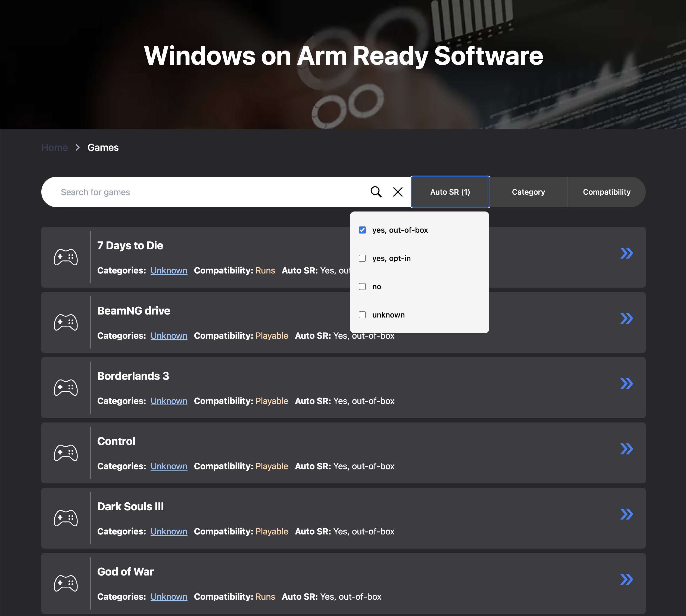Open Unknown category link for BeamNG drive
Screen dimensions: 686x616
(169, 336)
